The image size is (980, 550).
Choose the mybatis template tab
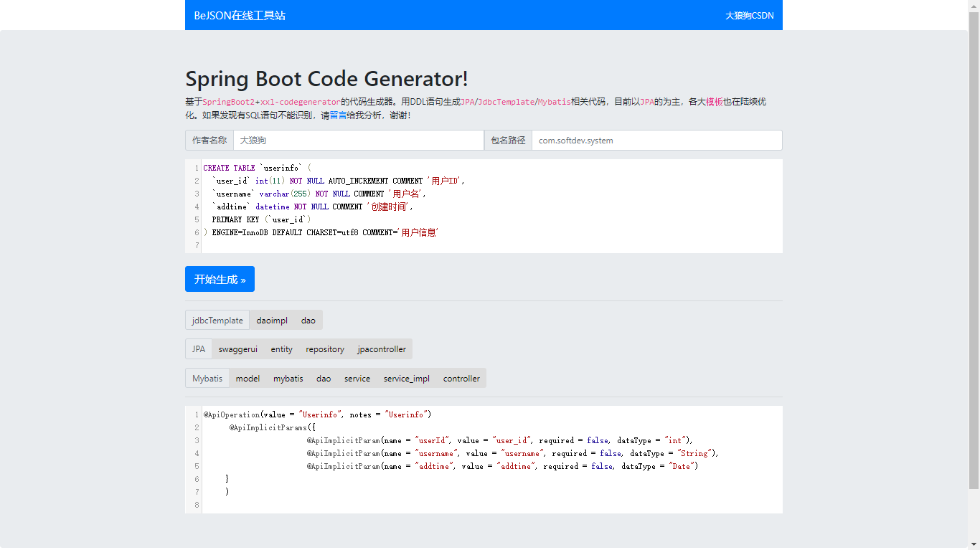[288, 379]
